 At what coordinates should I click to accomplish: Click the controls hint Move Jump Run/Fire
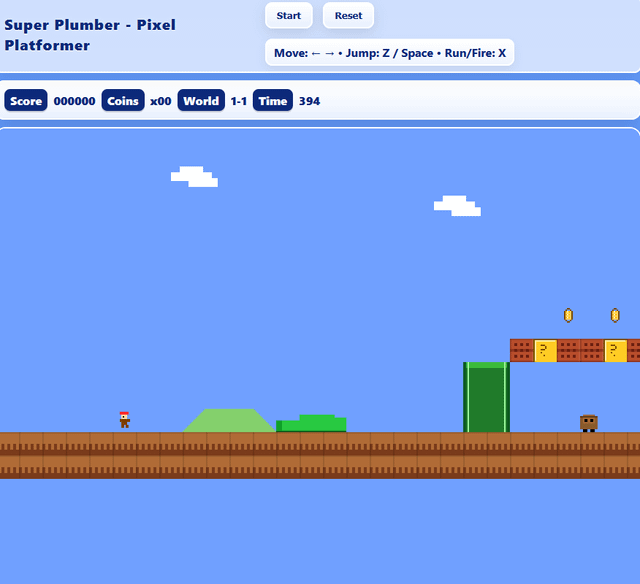point(390,53)
